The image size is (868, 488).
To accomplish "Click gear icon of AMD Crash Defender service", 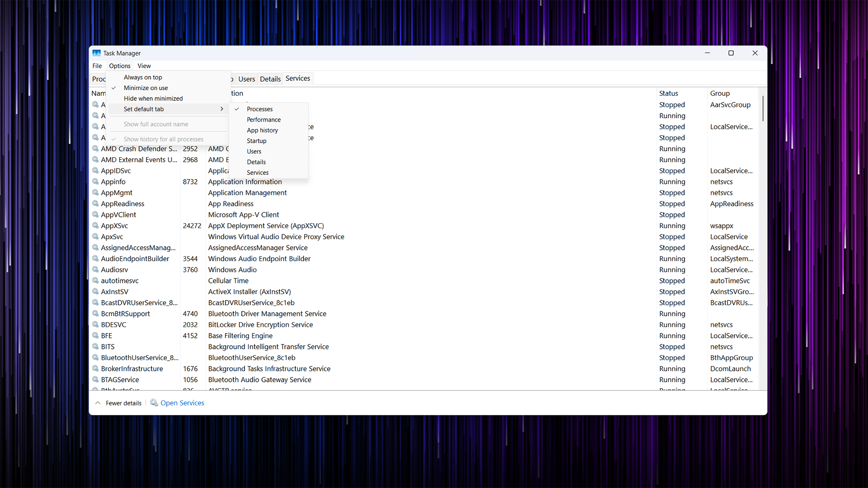I will click(95, 148).
